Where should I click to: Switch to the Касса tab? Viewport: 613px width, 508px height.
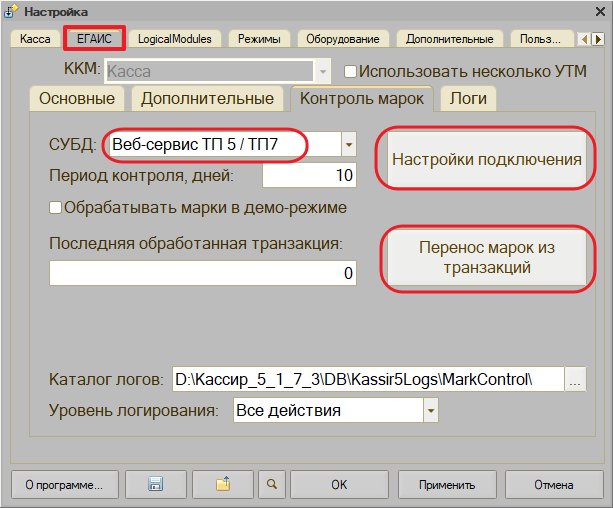point(35,39)
